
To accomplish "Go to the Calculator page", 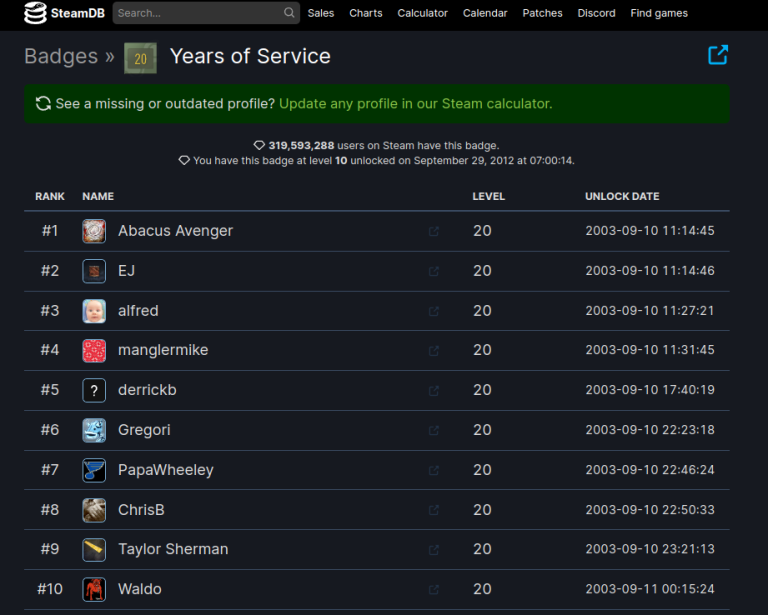I will tap(423, 13).
